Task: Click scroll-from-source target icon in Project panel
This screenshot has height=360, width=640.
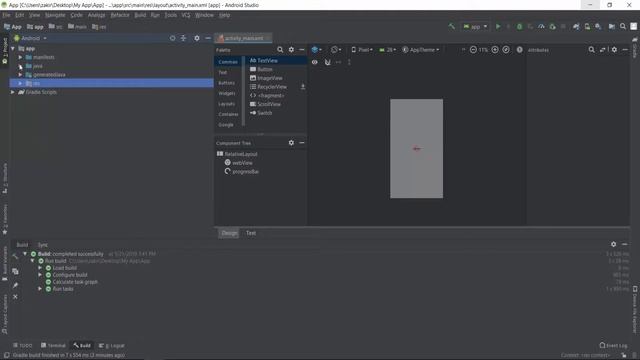Action: tap(172, 38)
